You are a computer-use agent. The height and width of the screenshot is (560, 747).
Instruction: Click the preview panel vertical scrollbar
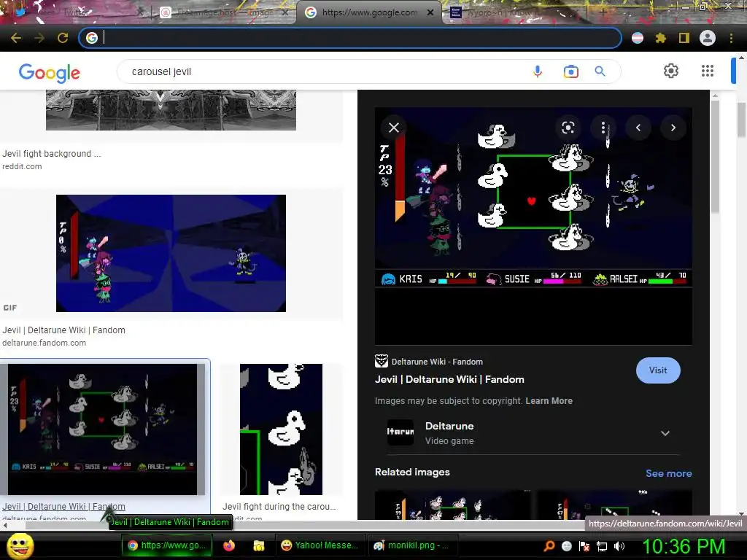(x=715, y=157)
